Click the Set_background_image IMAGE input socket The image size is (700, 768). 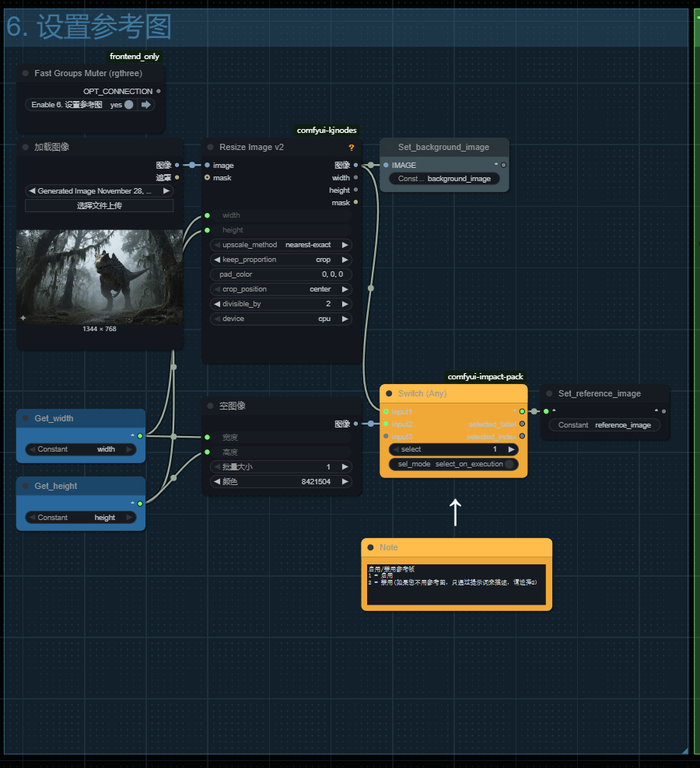click(386, 166)
